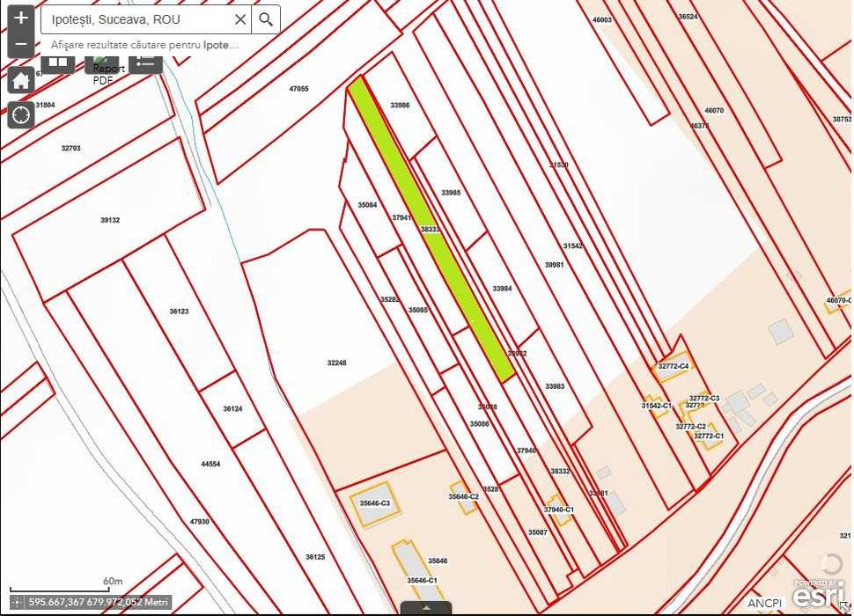The image size is (854, 616).
Task: Open the layer list legend widget
Action: (x=145, y=62)
